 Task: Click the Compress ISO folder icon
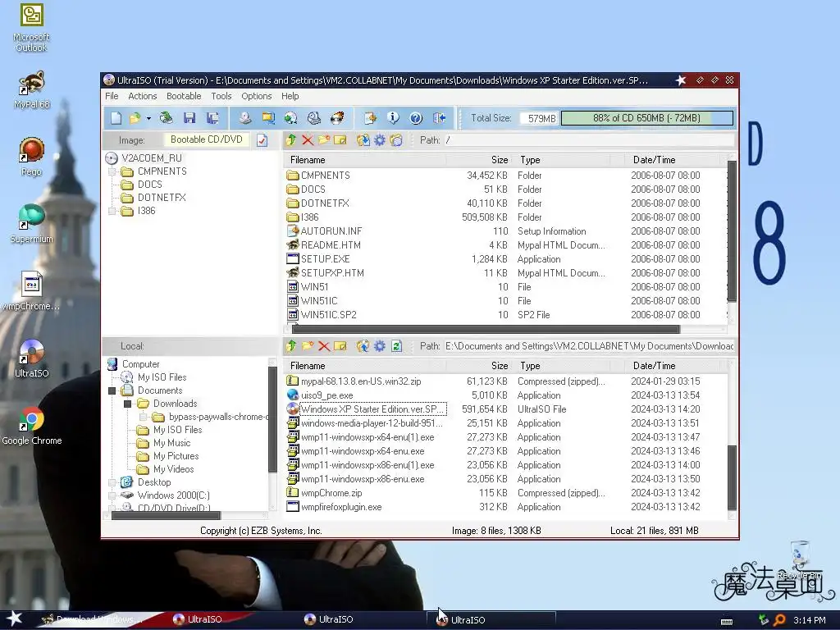[x=268, y=118]
